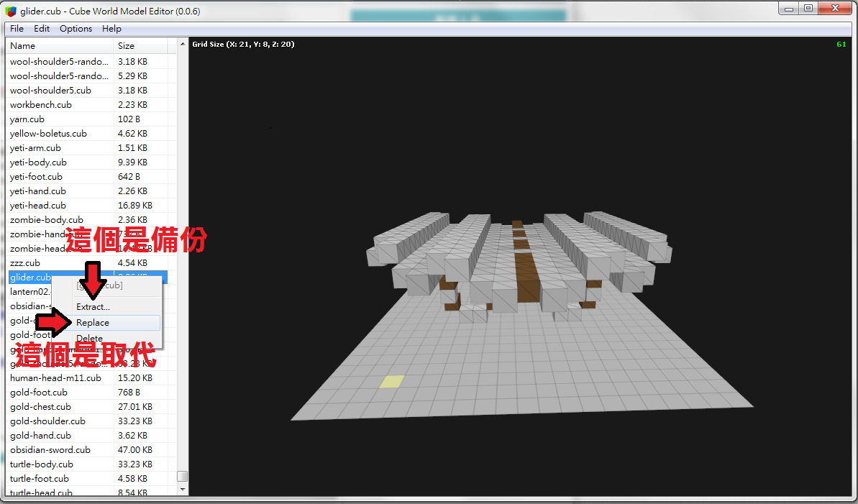Choose Delete in the context menu
Viewport: 858px width, 504px height.
point(90,338)
